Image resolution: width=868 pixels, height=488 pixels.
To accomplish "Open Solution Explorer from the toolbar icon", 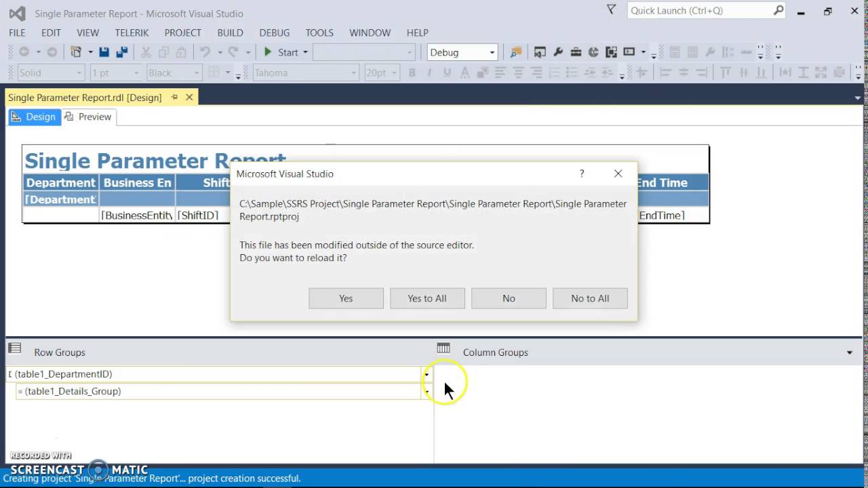I will [x=540, y=52].
